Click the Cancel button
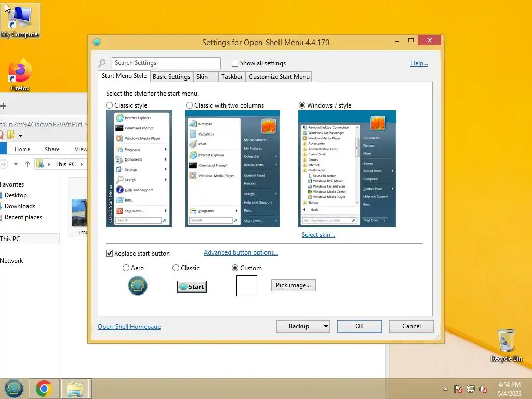The width and height of the screenshot is (532, 399). (x=411, y=326)
